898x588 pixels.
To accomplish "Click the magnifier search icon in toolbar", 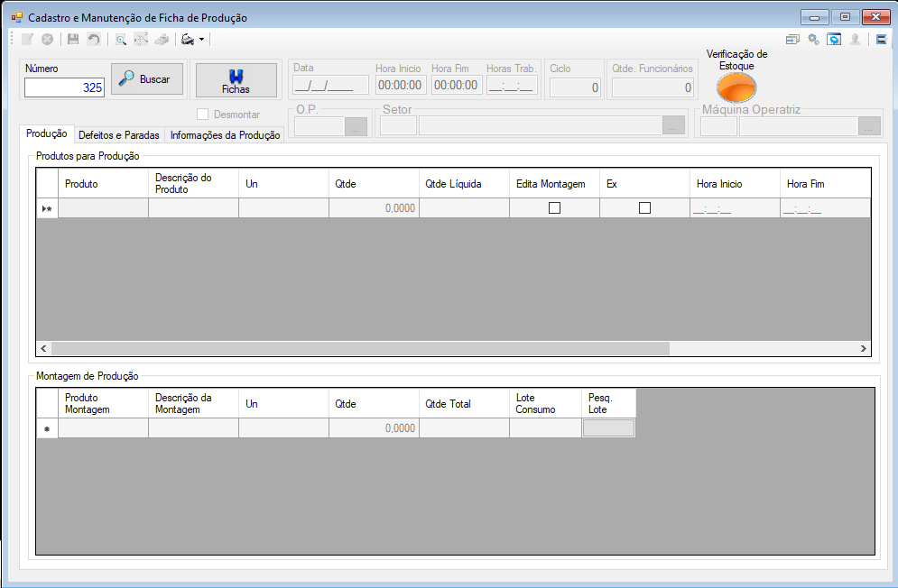I will (x=120, y=40).
